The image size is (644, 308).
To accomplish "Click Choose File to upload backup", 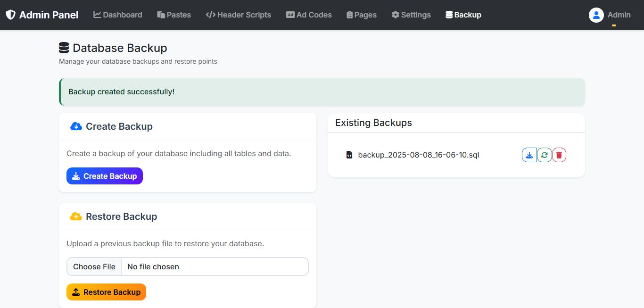I will (x=94, y=266).
